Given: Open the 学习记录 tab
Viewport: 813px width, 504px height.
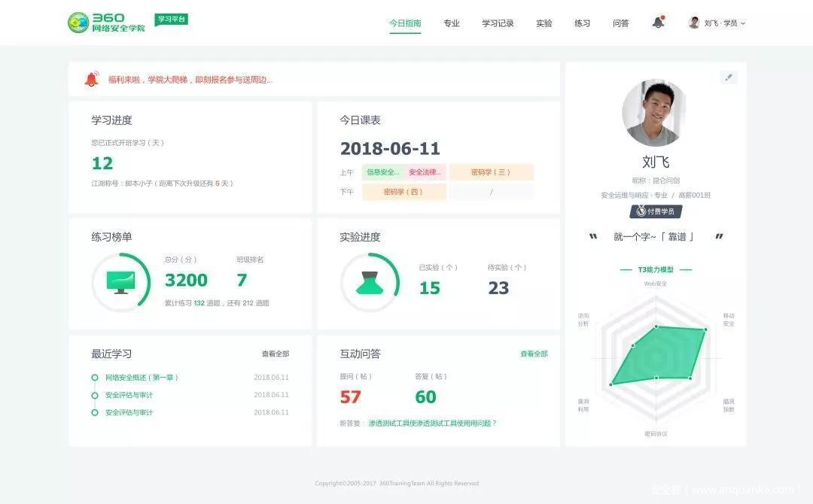Looking at the screenshot, I should pyautogui.click(x=498, y=23).
